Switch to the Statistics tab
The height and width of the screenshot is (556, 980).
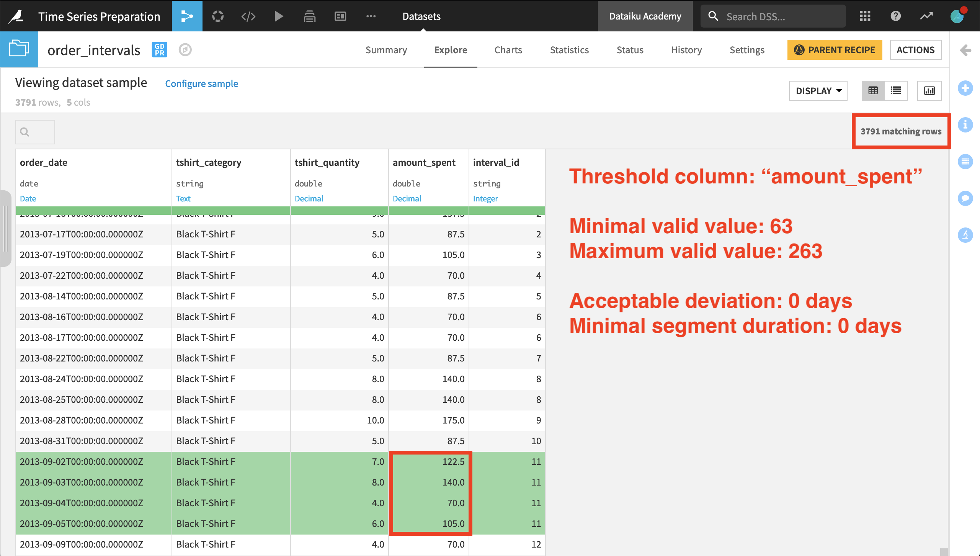click(x=569, y=50)
